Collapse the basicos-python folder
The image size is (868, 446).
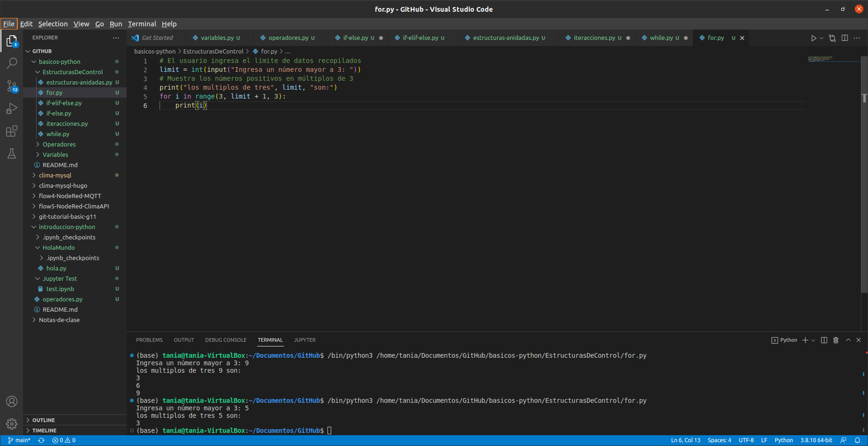75,62
